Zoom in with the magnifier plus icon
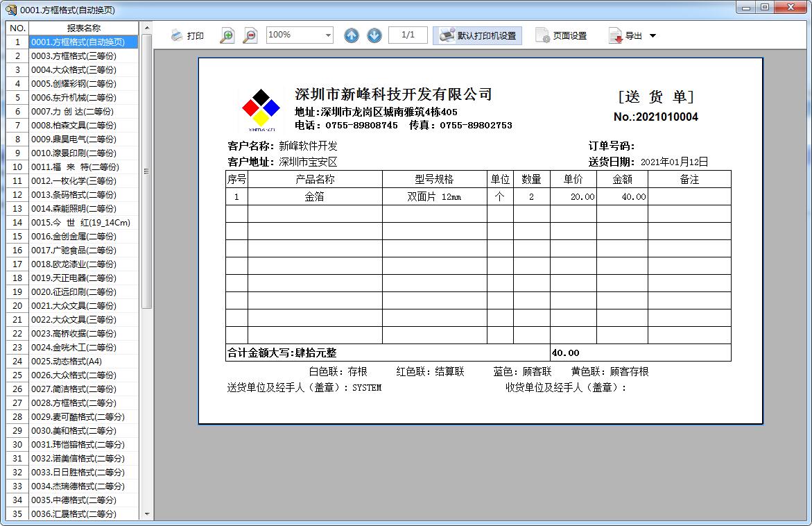The height and width of the screenshot is (526, 812). tap(227, 35)
